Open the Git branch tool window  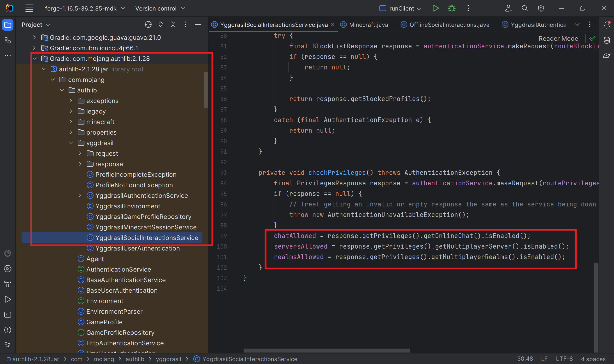coord(8,345)
